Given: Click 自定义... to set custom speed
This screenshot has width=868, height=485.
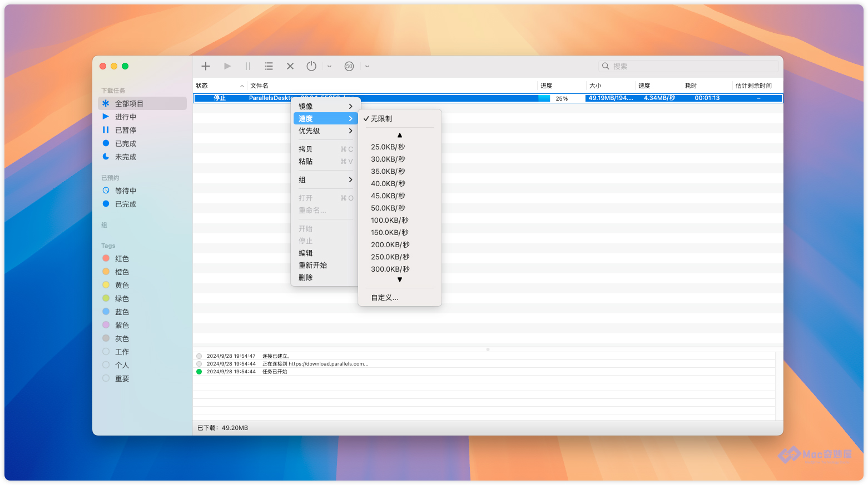Looking at the screenshot, I should pos(385,298).
